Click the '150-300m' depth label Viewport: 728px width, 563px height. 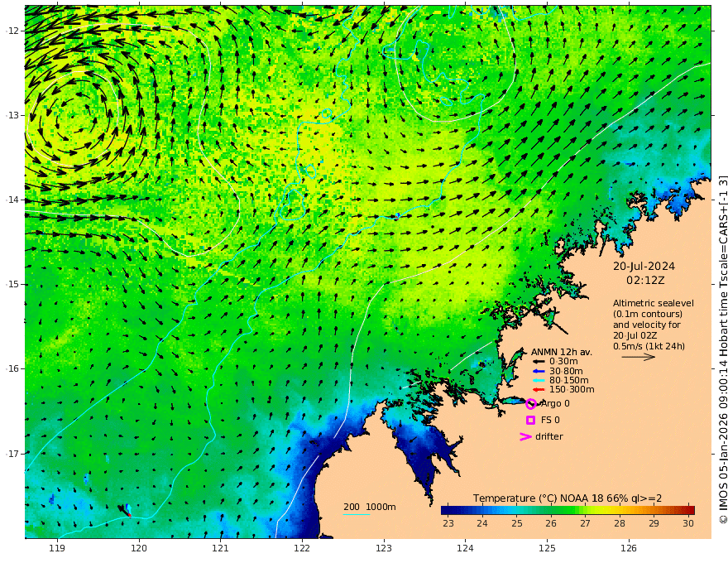(x=572, y=390)
